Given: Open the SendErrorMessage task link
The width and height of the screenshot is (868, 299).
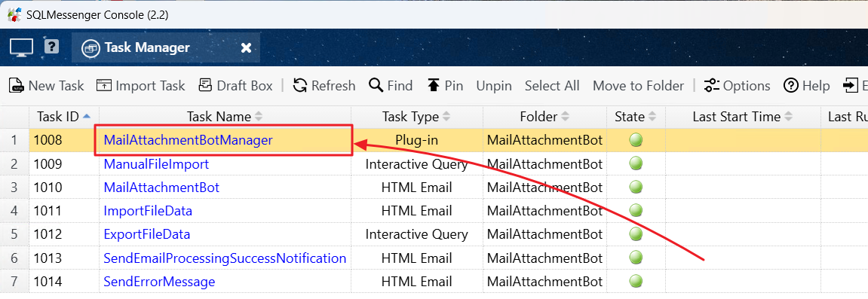Looking at the screenshot, I should [159, 282].
